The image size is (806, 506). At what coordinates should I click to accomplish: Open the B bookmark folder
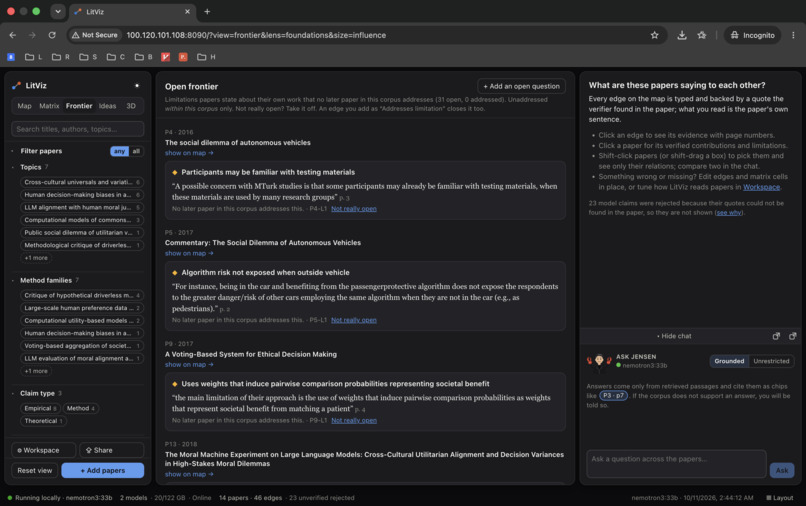143,57
